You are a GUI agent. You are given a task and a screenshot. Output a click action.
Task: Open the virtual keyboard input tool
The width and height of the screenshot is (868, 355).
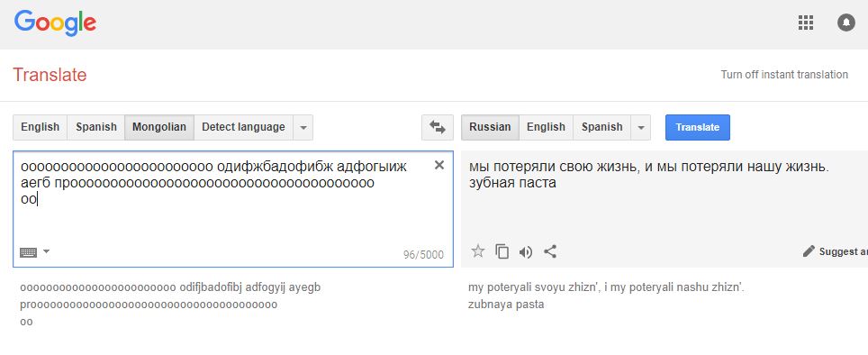click(28, 252)
